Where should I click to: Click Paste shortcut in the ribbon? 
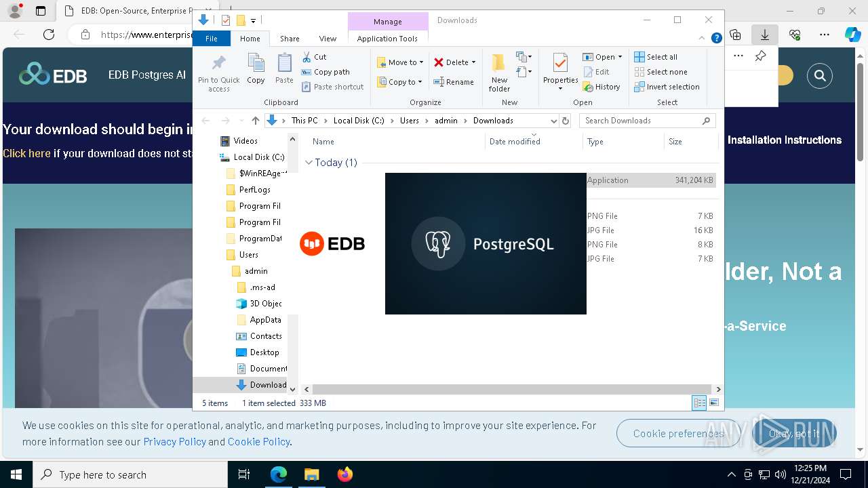point(332,87)
